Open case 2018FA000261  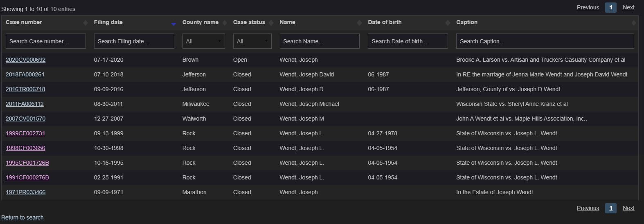click(25, 74)
